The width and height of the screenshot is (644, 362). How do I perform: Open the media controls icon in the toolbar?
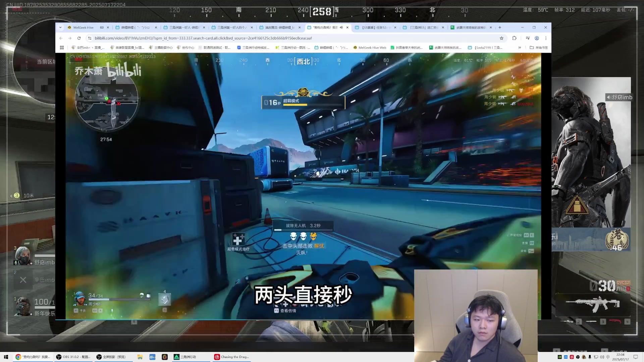[528, 38]
